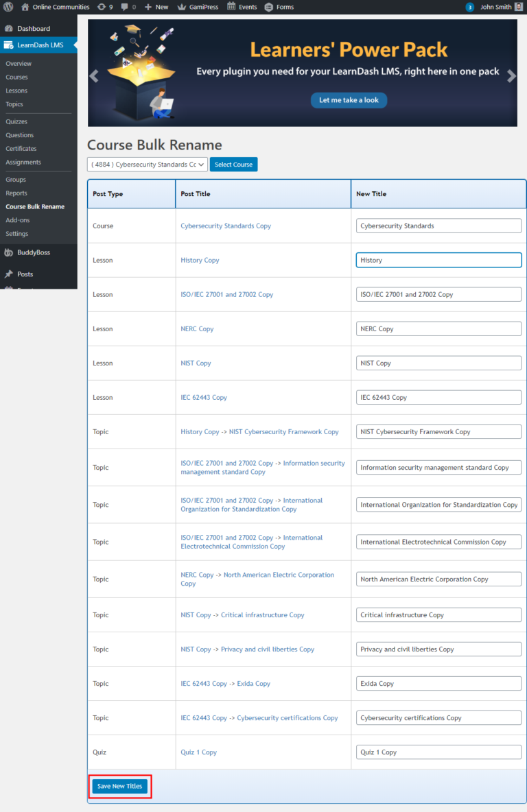Click the Exida Copy new title field
Viewport: 527px width, 812px height.
point(438,684)
